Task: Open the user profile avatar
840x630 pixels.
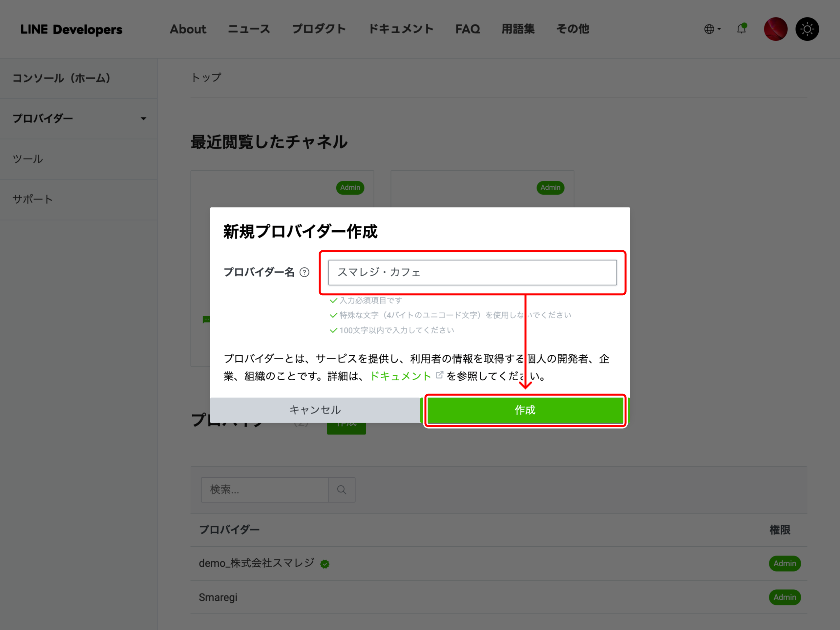Action: pyautogui.click(x=775, y=29)
